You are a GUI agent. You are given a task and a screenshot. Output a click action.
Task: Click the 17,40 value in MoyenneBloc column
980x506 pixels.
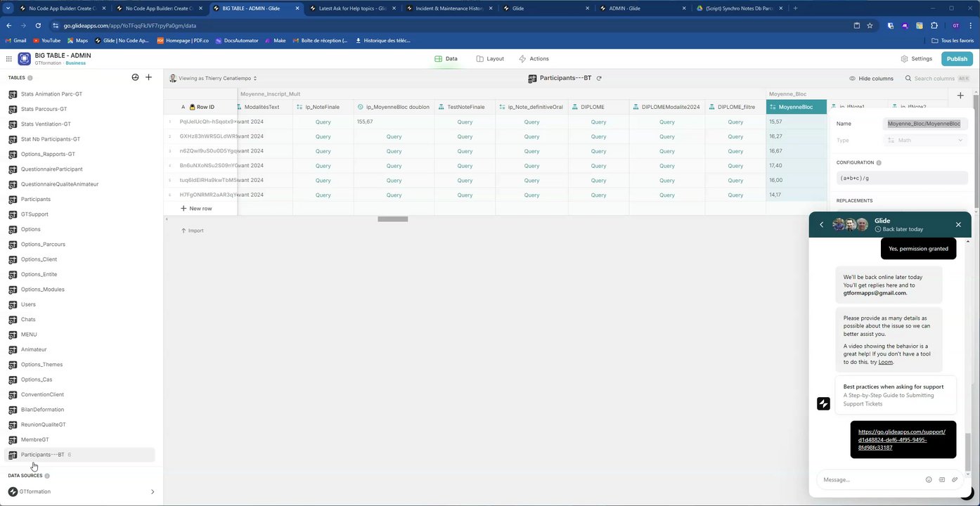click(x=775, y=166)
